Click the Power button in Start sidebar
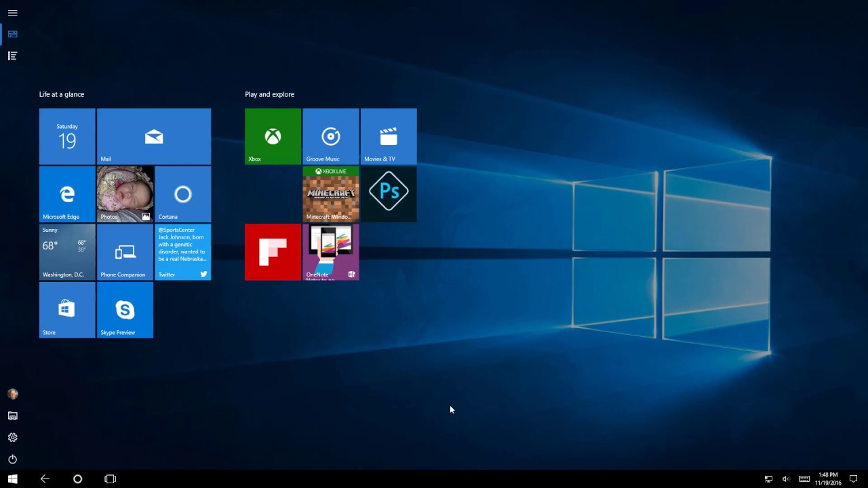This screenshot has width=868, height=488. 12,459
